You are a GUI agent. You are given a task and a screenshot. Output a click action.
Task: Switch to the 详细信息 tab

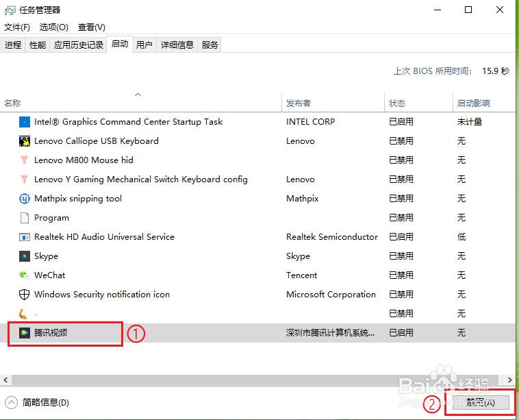(x=177, y=45)
